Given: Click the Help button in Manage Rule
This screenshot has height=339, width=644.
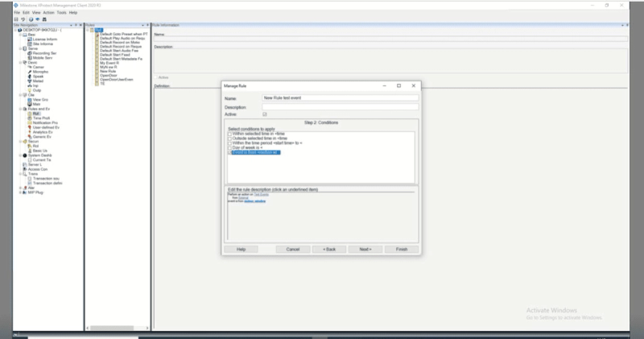Looking at the screenshot, I should pyautogui.click(x=241, y=250).
